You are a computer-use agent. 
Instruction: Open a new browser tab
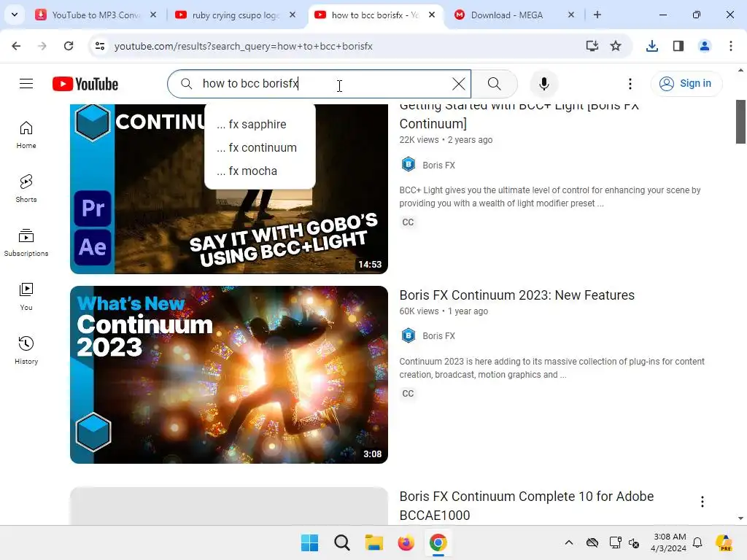(597, 15)
